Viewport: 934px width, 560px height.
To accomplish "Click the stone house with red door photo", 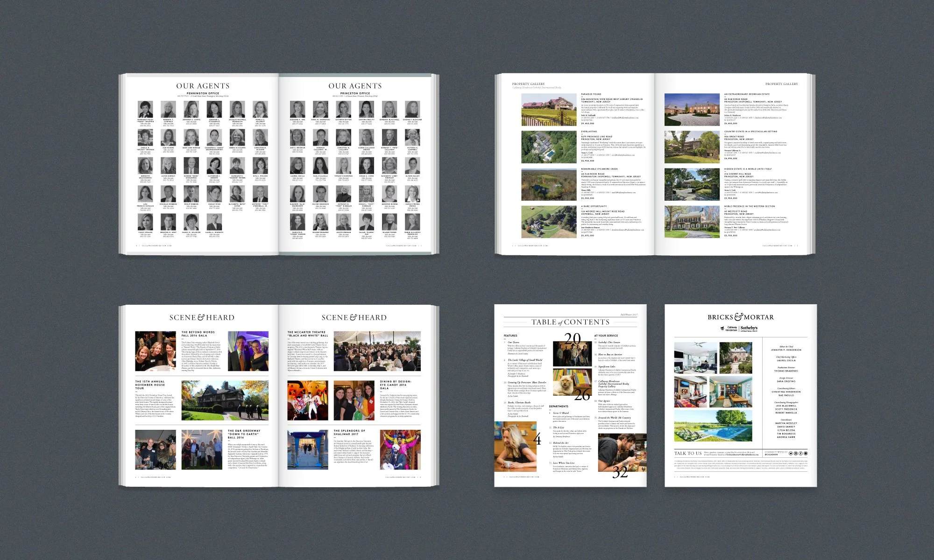I will tap(736, 358).
